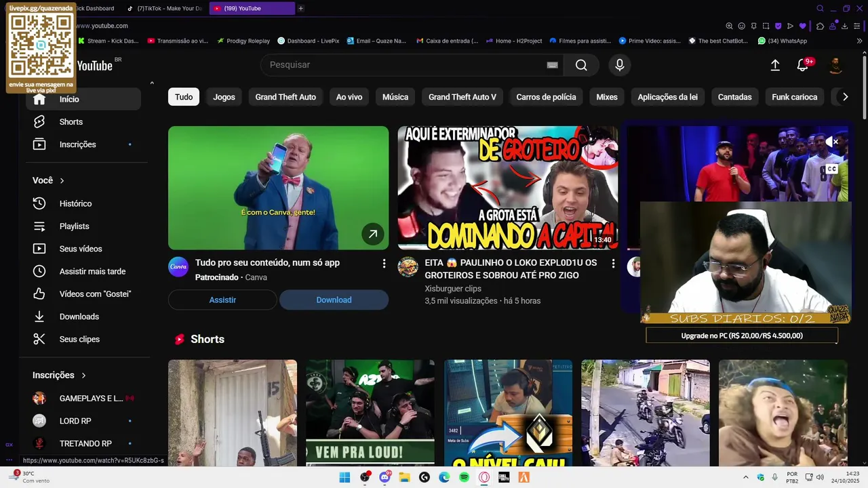Start voice search with microphone
This screenshot has height=488, width=868.
click(619, 65)
